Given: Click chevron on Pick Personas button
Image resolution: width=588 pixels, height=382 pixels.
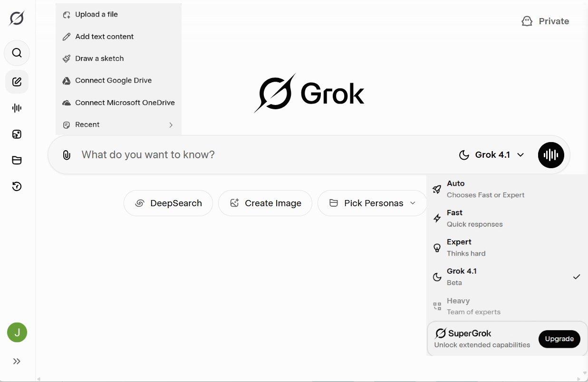Looking at the screenshot, I should pyautogui.click(x=413, y=203).
